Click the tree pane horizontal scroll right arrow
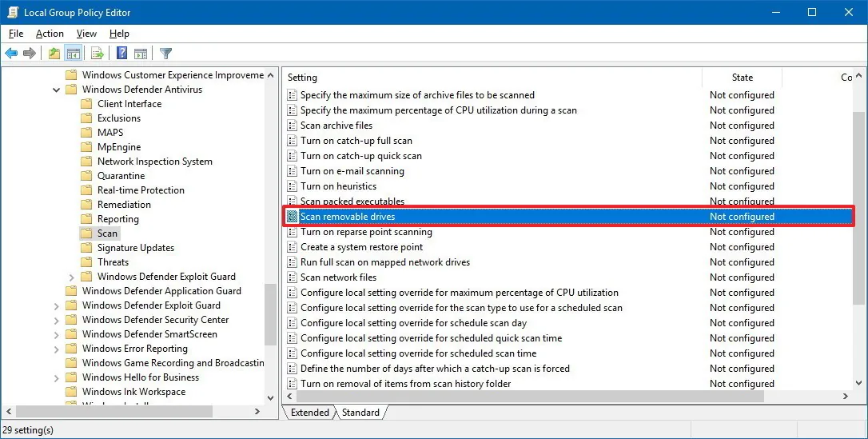Viewport: 868px width, 439px height. click(257, 411)
